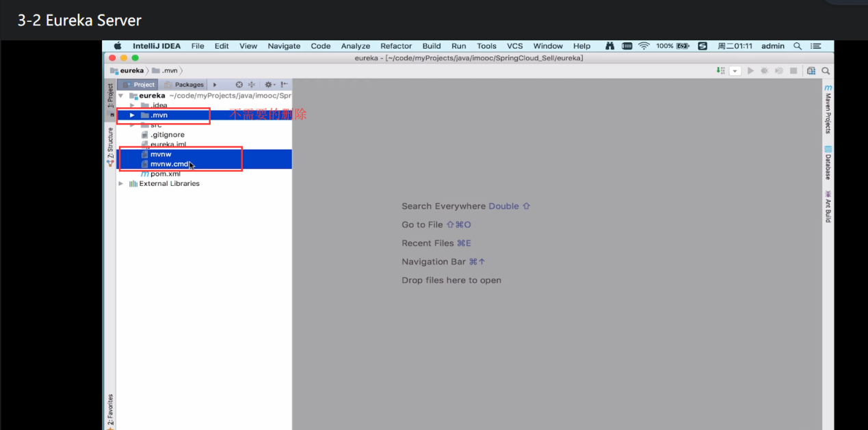The width and height of the screenshot is (868, 430).
Task: Click the Wi-Fi status icon
Action: click(644, 46)
